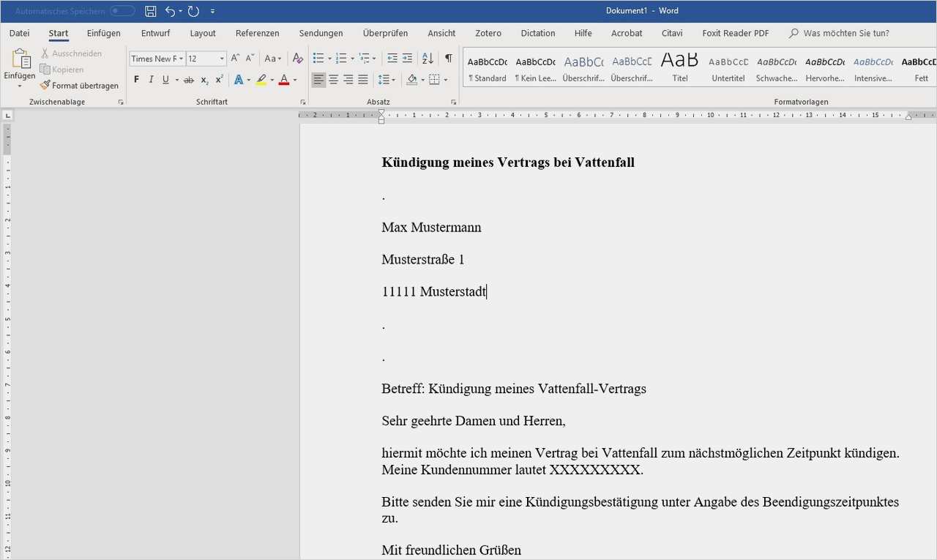Image resolution: width=937 pixels, height=560 pixels.
Task: Clear all formatting with the eraser A icon
Action: (x=298, y=59)
